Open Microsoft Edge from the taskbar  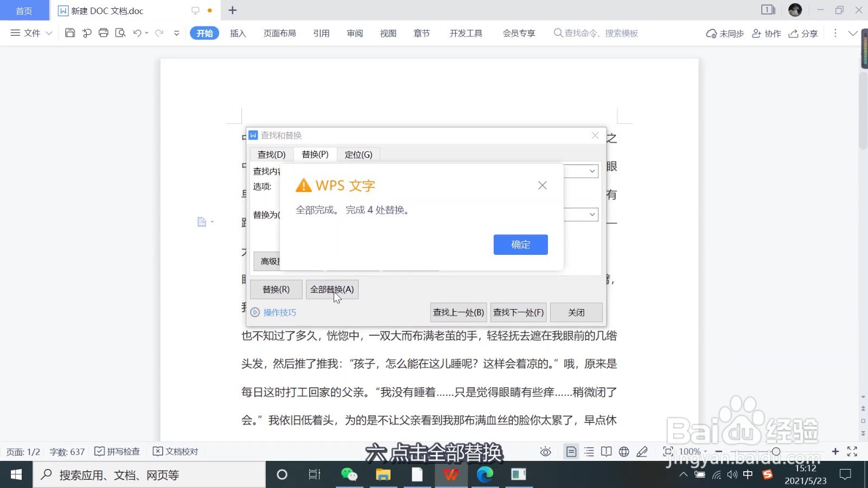pos(484,474)
